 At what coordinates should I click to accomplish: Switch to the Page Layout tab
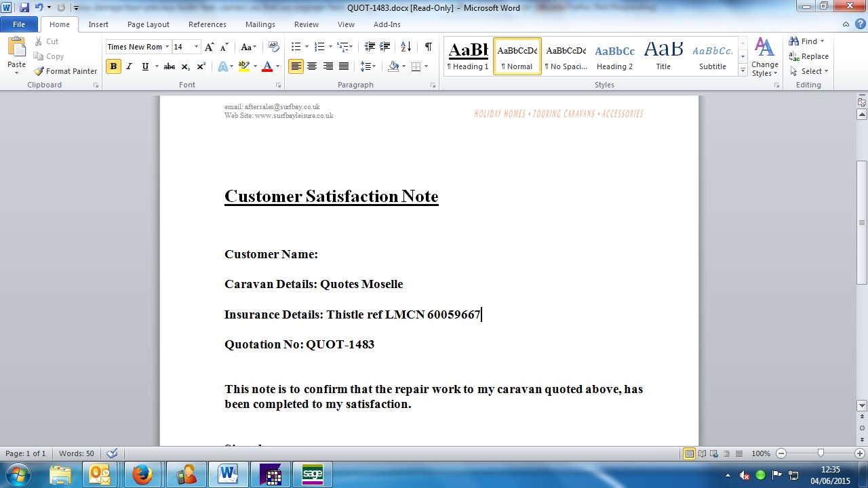tap(149, 24)
